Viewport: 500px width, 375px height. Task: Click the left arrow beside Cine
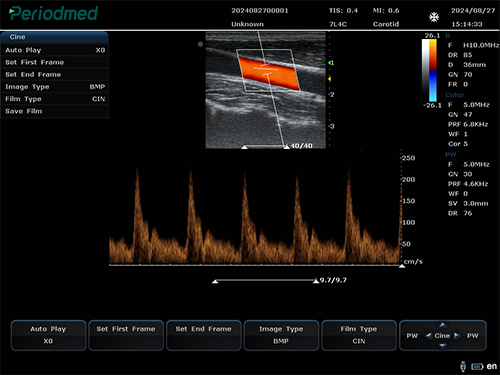coord(428,336)
